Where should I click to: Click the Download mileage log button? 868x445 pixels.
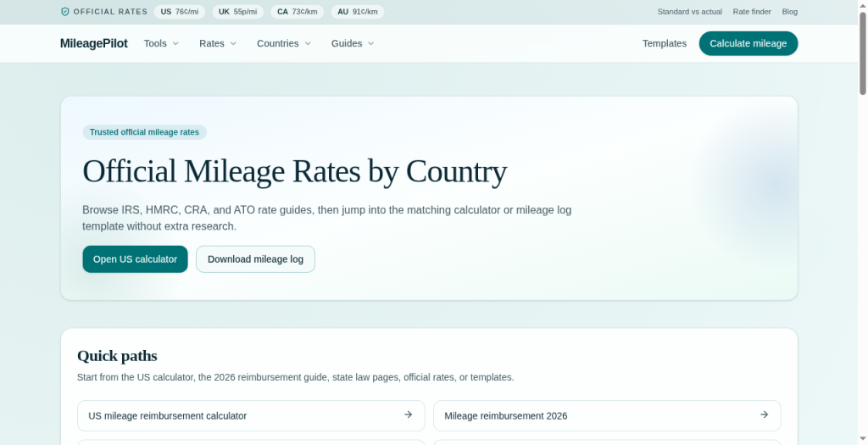coord(255,259)
